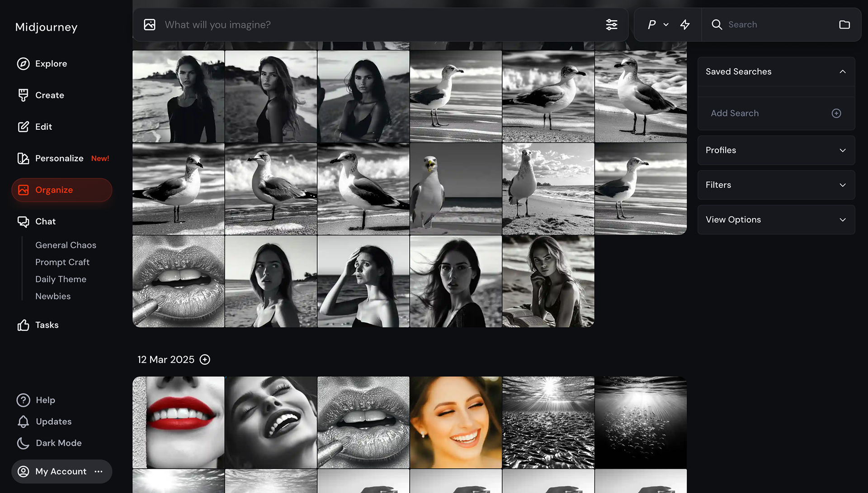The image size is (868, 493).
Task: Select the Organize menu item
Action: click(x=62, y=190)
